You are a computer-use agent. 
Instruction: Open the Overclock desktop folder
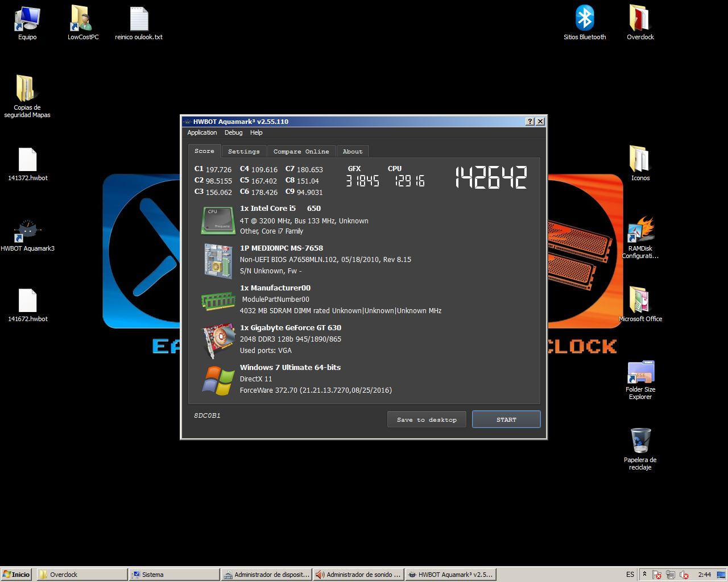pos(640,23)
